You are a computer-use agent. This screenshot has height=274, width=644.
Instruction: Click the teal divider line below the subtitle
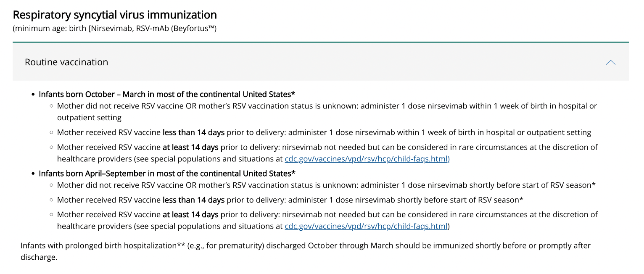321,42
